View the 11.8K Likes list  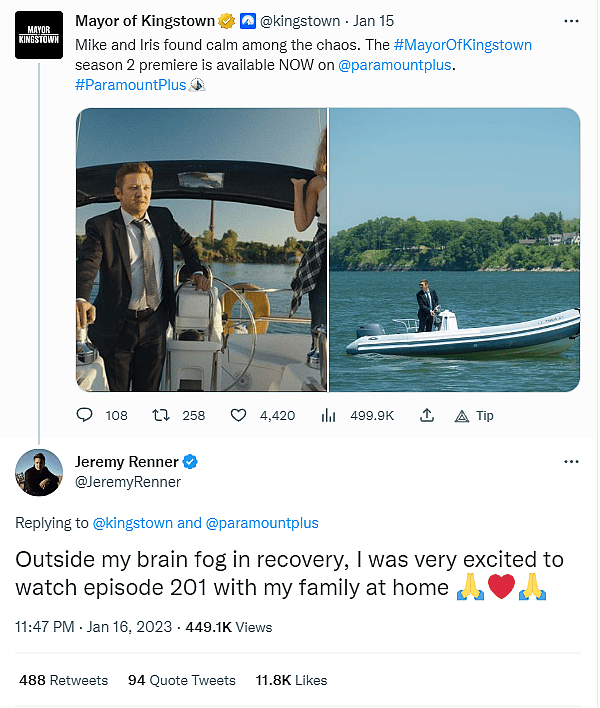[x=291, y=680]
